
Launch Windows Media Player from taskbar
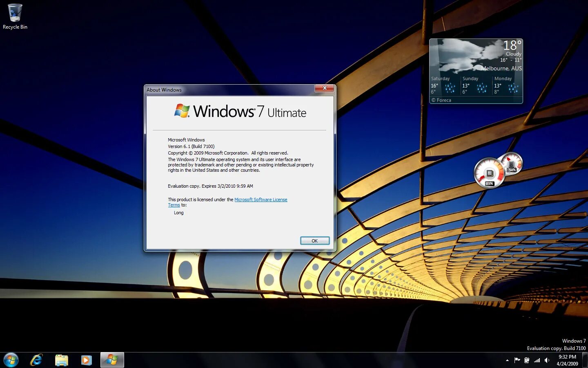pyautogui.click(x=86, y=360)
